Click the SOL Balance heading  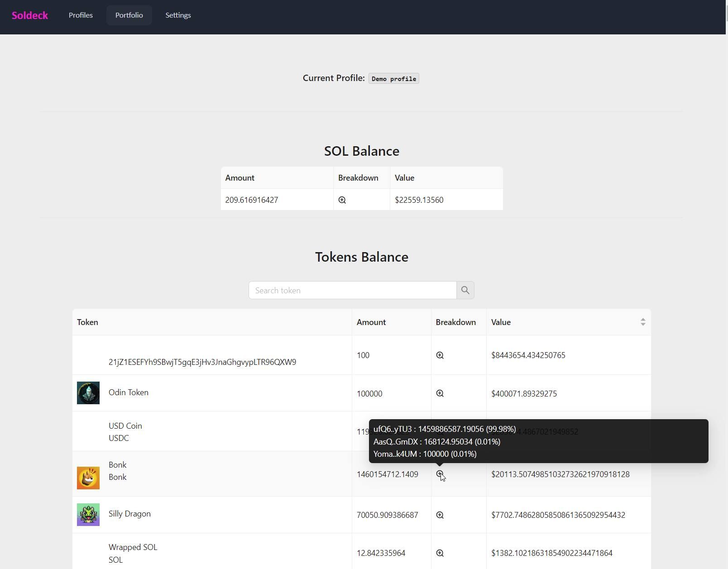point(362,151)
